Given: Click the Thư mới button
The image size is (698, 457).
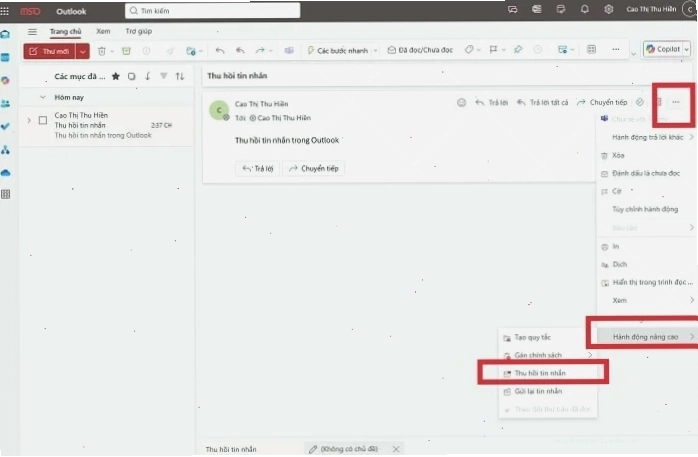Looking at the screenshot, I should (x=49, y=51).
